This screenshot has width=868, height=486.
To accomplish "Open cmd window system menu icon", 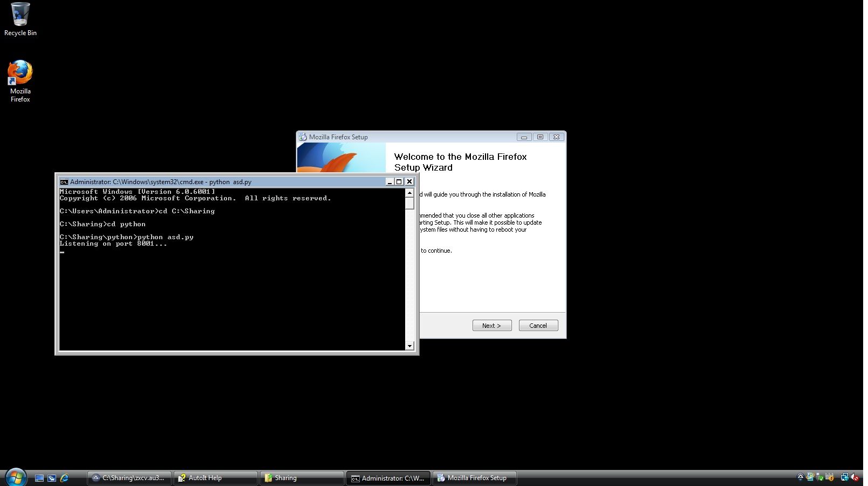I will [64, 182].
